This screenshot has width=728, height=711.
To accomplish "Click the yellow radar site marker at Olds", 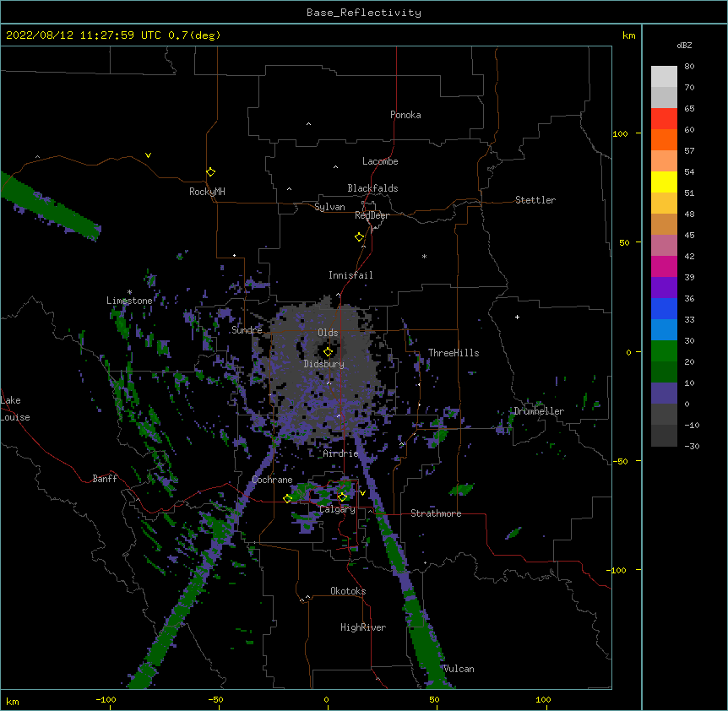I will click(328, 352).
